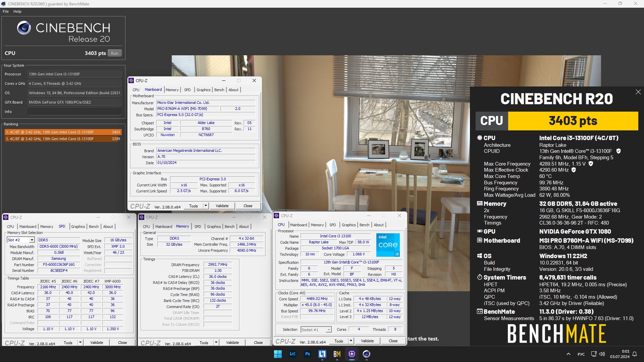Click Tools button in SPD window
Image resolution: width=644 pixels, height=362 pixels.
click(68, 343)
